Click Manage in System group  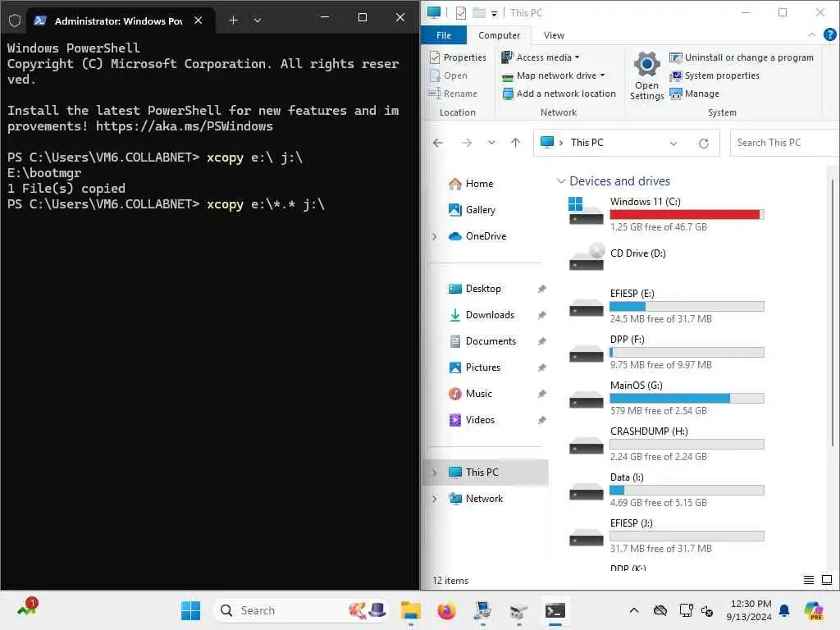pyautogui.click(x=694, y=94)
